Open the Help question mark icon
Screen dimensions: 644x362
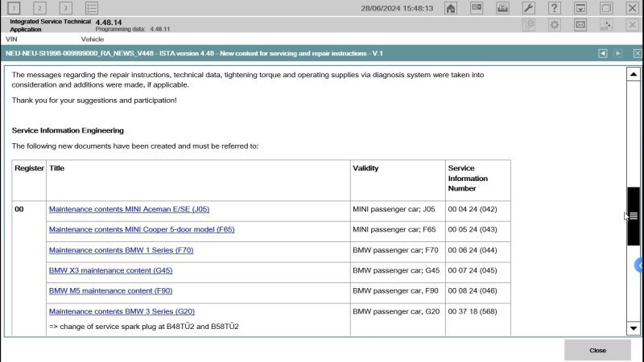[x=555, y=8]
